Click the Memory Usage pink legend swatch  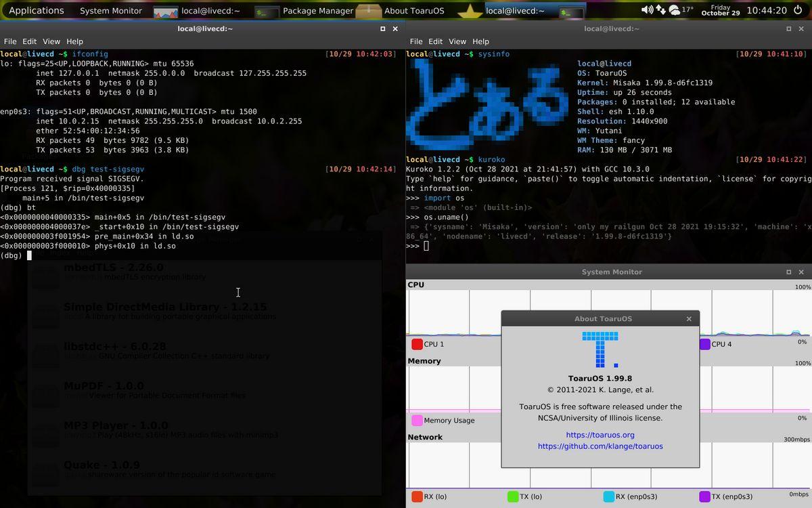(417, 421)
